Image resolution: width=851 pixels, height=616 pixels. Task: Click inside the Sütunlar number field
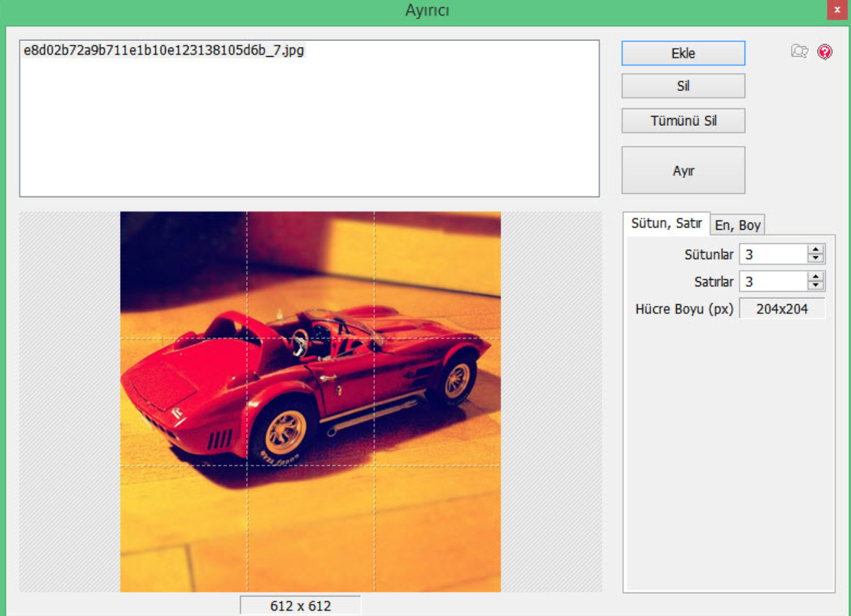773,254
